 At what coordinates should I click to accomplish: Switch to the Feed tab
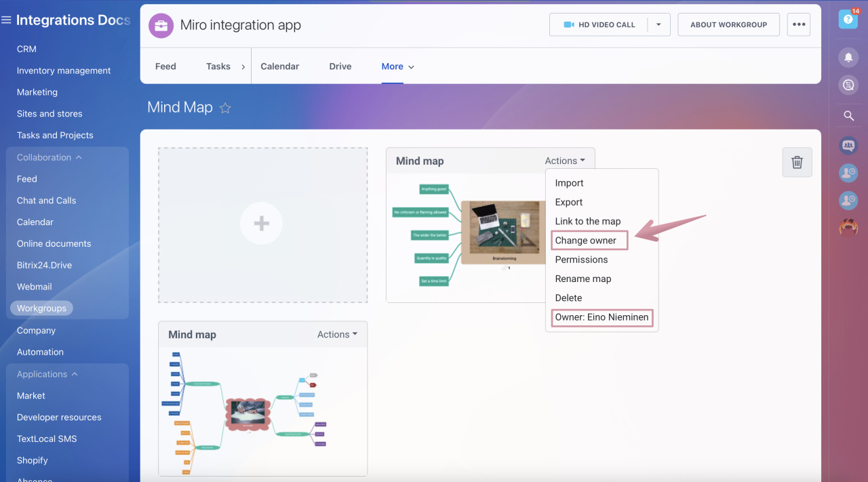point(165,66)
